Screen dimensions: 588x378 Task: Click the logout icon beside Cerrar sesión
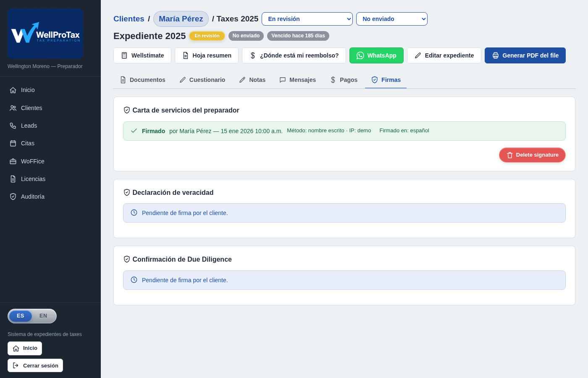tap(16, 365)
